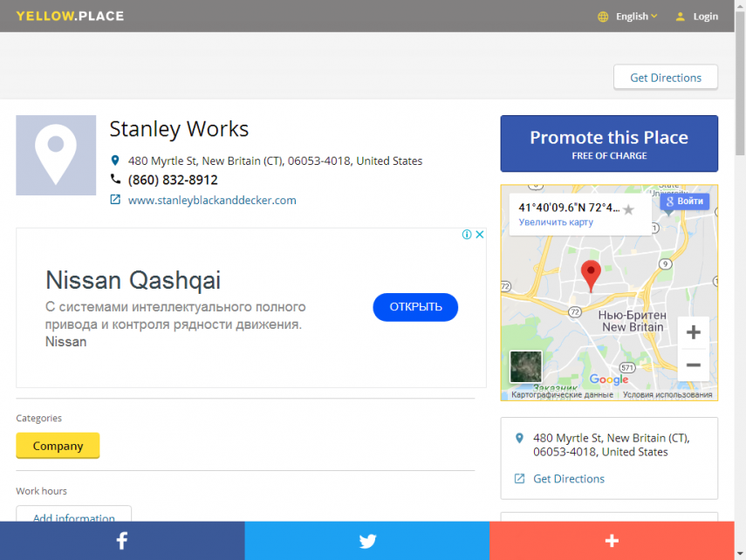The height and width of the screenshot is (560, 746).
Task: Click the ad info icon
Action: tap(468, 235)
